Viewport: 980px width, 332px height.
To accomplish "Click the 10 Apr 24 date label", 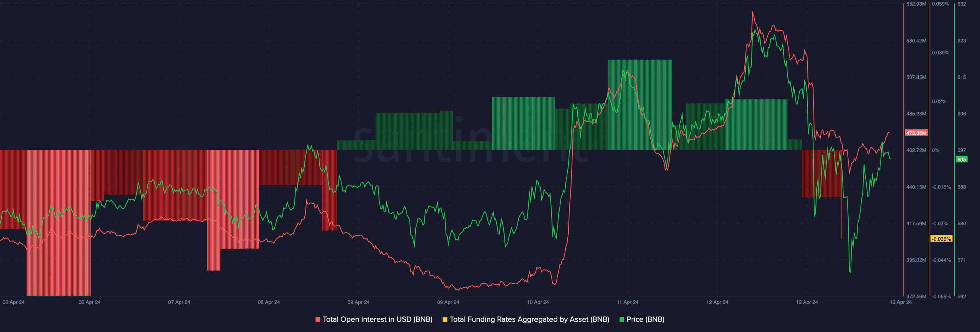I will point(538,303).
